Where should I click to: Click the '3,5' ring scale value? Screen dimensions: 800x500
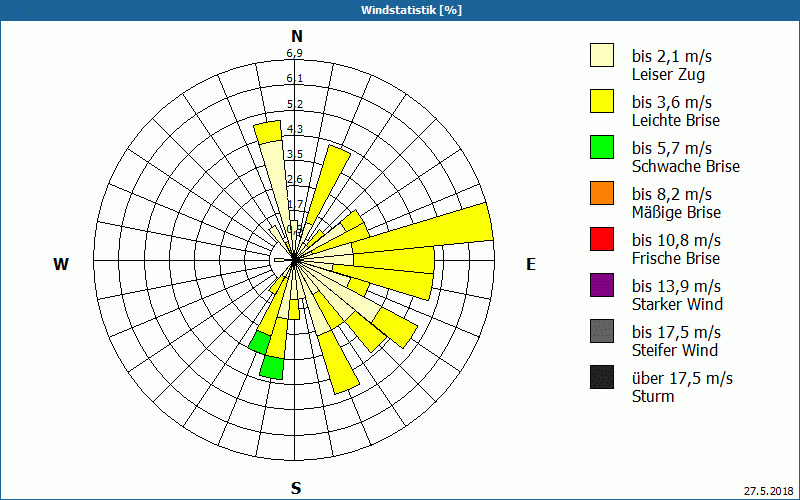pyautogui.click(x=294, y=154)
